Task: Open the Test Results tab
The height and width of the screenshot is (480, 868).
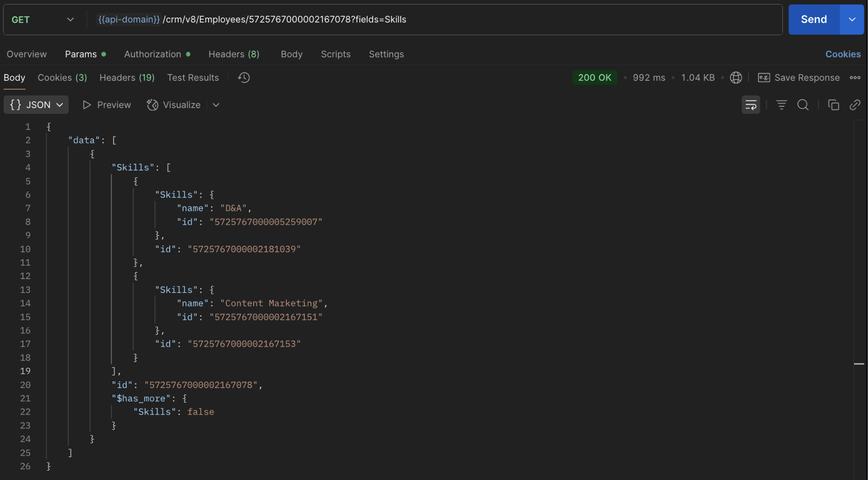Action: [x=193, y=78]
